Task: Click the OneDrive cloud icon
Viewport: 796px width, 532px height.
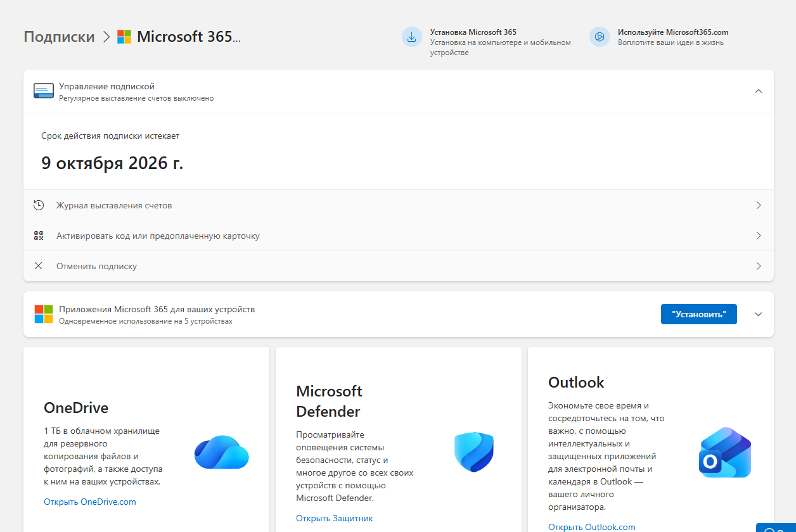Action: [x=221, y=452]
